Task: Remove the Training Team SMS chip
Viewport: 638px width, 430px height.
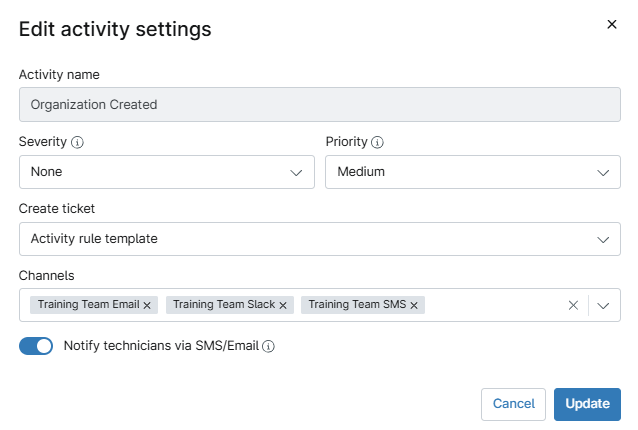Action: [x=414, y=305]
